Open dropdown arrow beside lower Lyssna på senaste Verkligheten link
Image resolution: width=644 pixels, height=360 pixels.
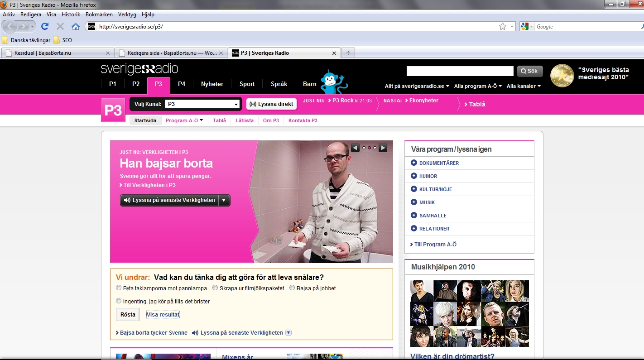tap(288, 333)
